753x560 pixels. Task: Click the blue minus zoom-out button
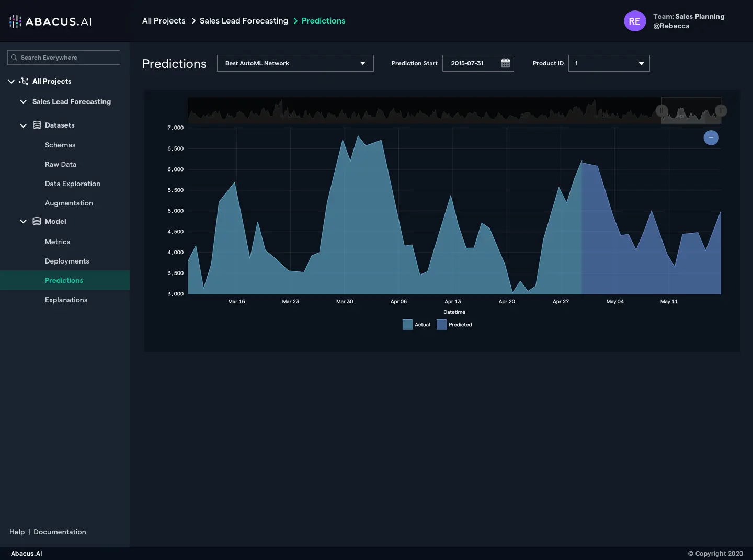coord(711,138)
